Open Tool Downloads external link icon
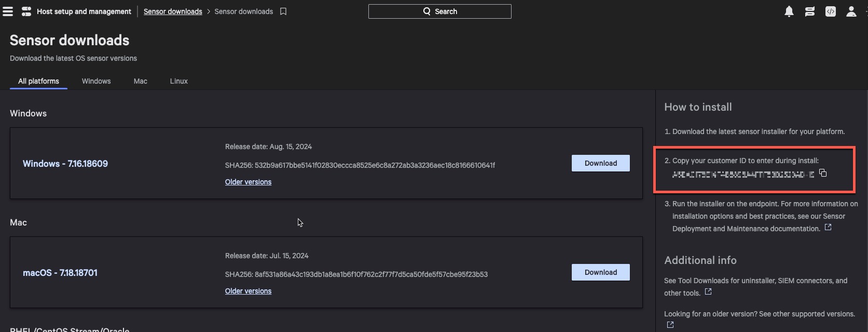The height and width of the screenshot is (332, 868). point(708,292)
